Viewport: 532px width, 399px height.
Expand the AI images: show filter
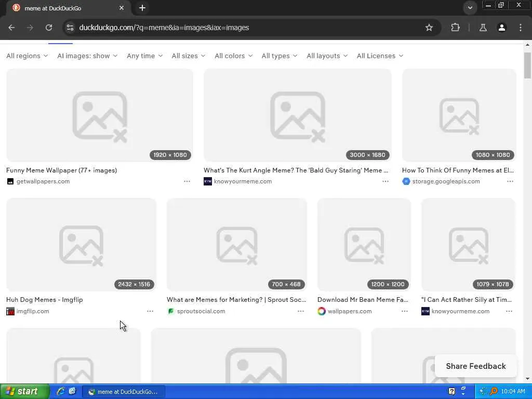point(87,56)
